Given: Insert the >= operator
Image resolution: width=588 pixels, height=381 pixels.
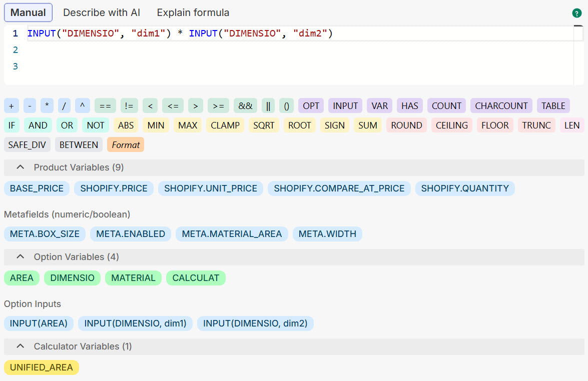Looking at the screenshot, I should [x=218, y=106].
